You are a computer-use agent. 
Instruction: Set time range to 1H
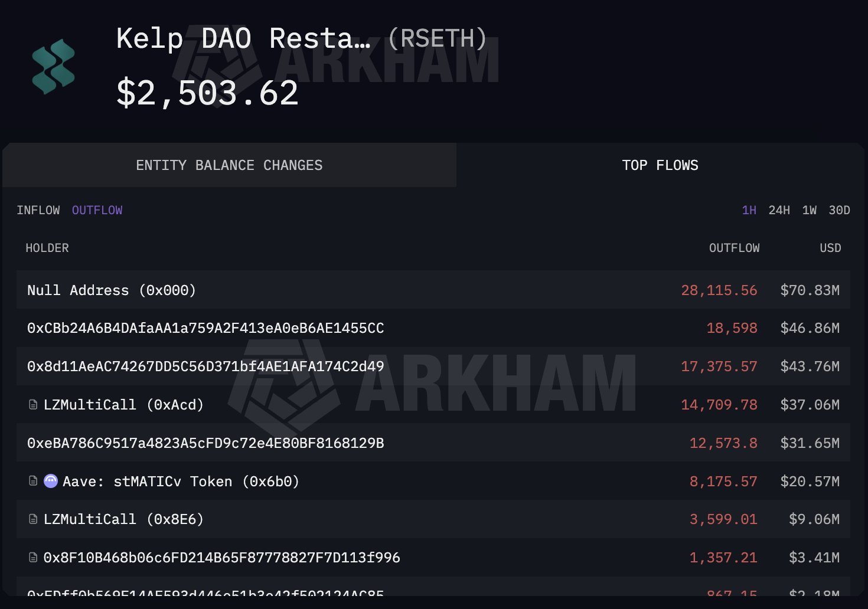(749, 210)
